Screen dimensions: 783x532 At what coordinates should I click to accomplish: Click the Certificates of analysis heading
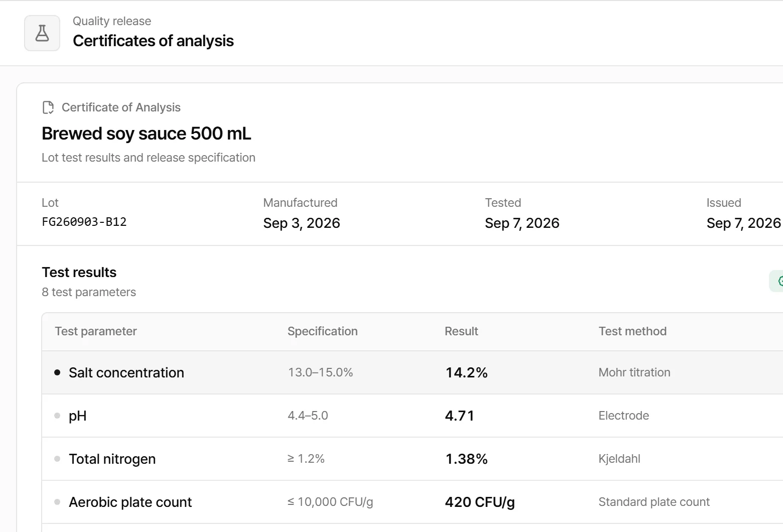153,41
